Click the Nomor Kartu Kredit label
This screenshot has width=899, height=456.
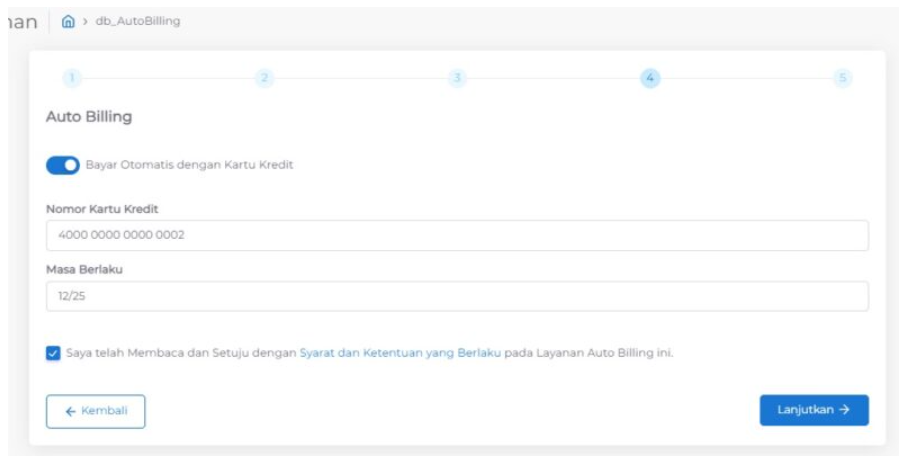(102, 209)
